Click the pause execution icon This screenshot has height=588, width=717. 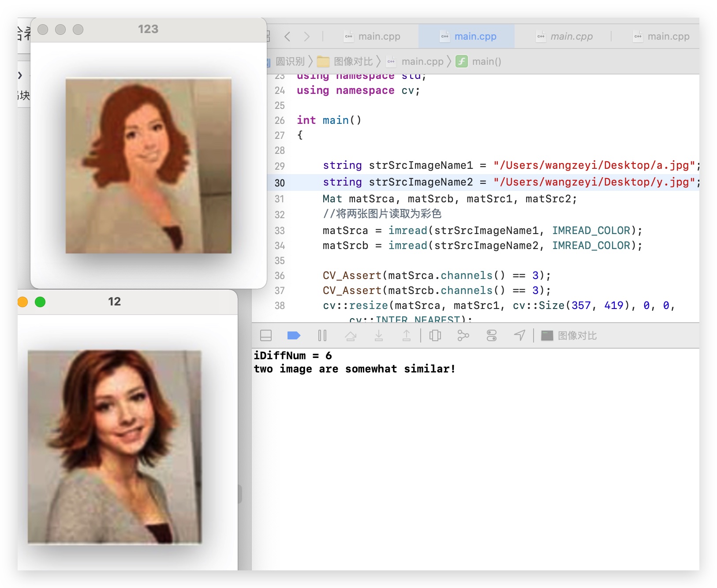point(322,335)
